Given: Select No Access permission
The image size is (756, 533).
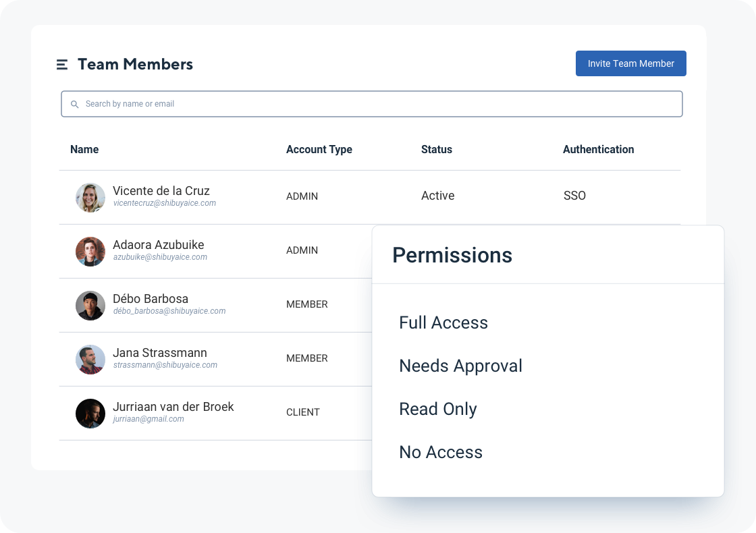Looking at the screenshot, I should [441, 452].
